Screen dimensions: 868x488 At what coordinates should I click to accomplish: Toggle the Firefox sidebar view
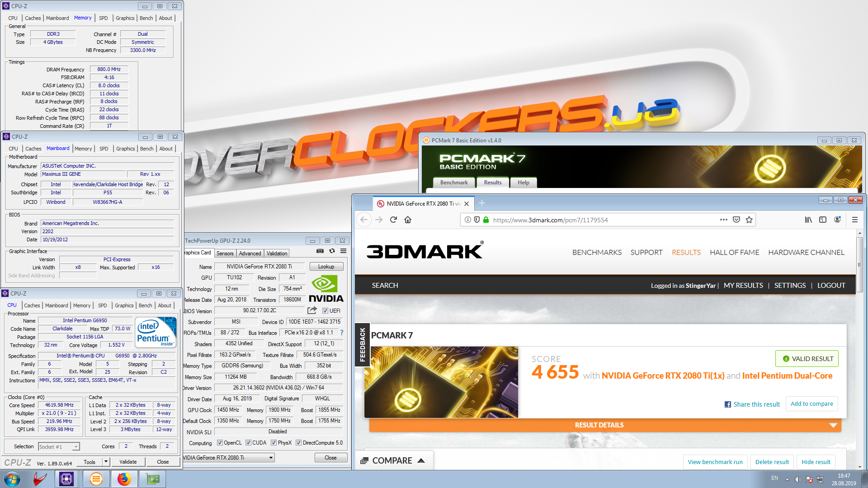pos(823,220)
